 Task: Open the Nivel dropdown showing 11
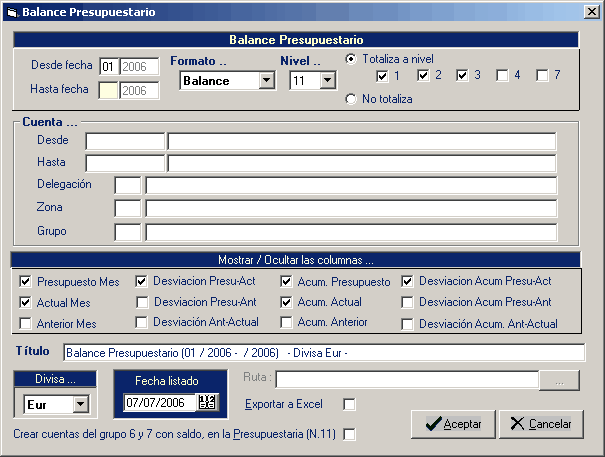pyautogui.click(x=328, y=80)
